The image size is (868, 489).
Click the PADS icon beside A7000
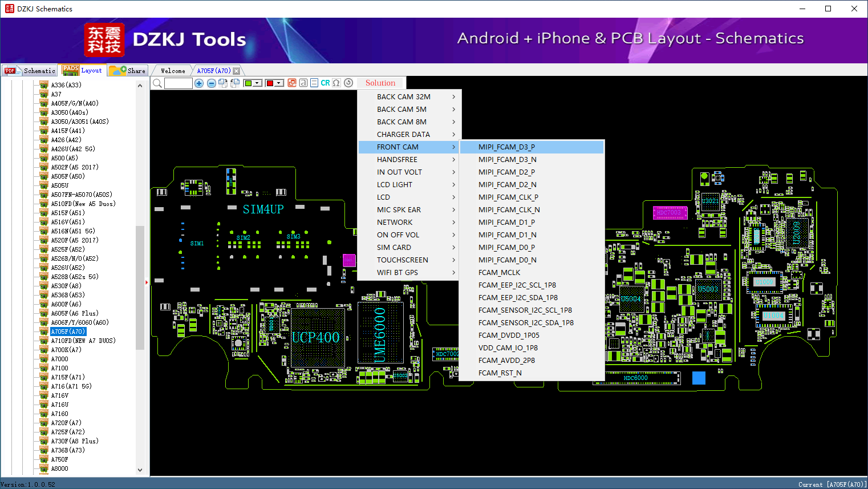[x=44, y=359]
